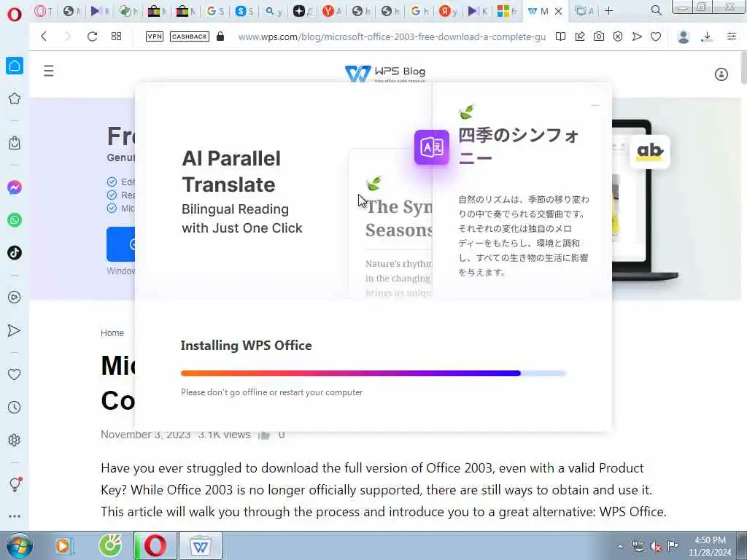Switch to the Skype tab
This screenshot has height=560, width=747.
(x=244, y=11)
